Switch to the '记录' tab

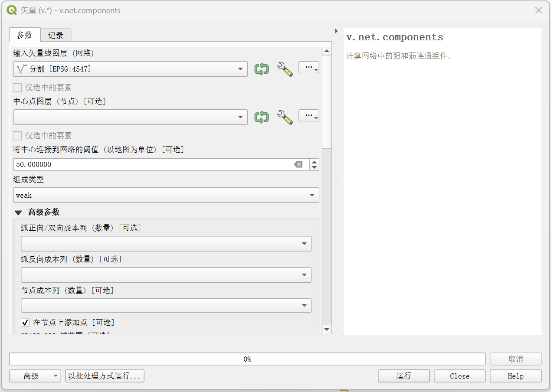pos(56,36)
